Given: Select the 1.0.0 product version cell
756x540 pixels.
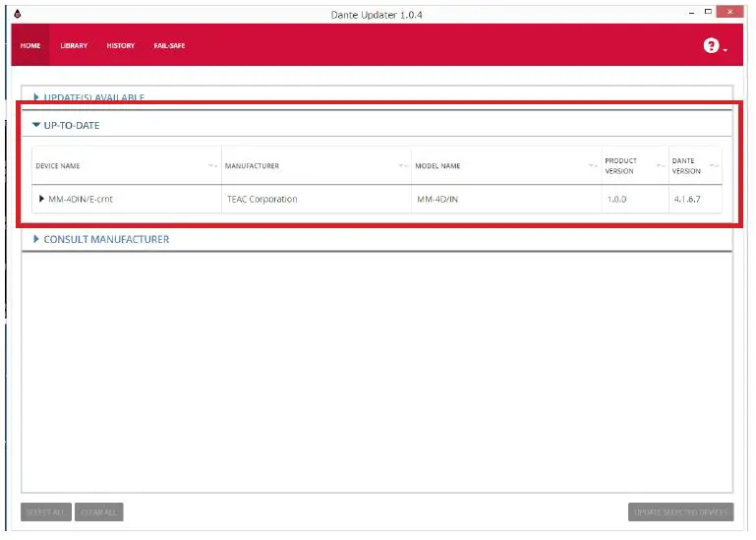Looking at the screenshot, I should (635, 199).
